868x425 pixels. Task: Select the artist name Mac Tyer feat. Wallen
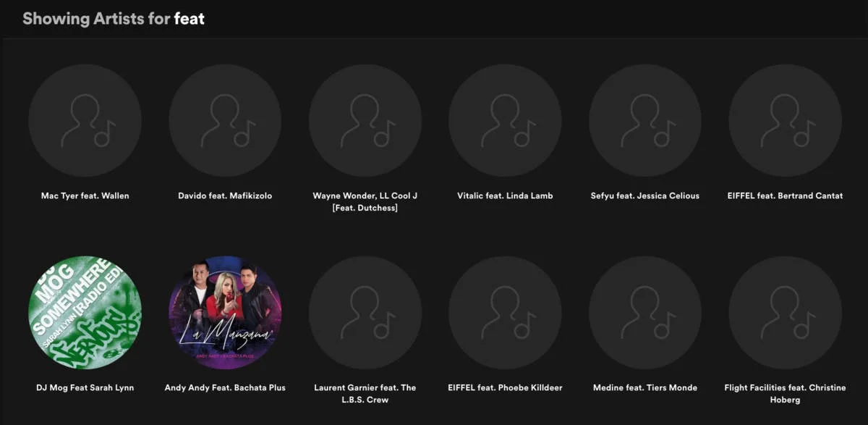[x=85, y=195]
